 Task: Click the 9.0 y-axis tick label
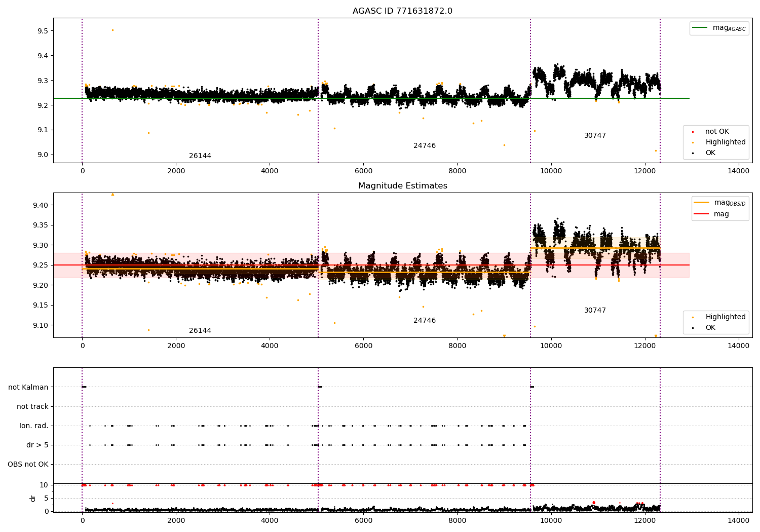[x=43, y=155]
